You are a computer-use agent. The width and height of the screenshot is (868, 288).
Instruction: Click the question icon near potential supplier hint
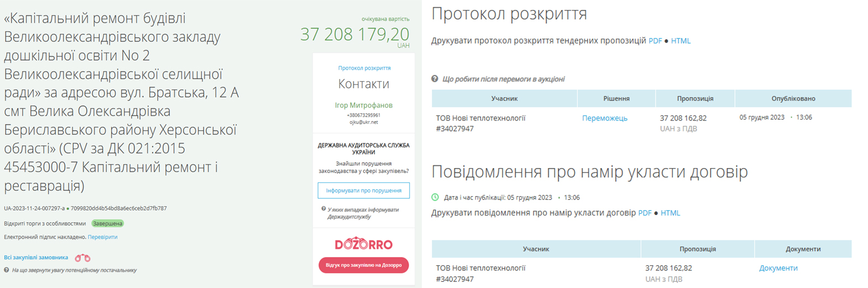[x=7, y=270]
